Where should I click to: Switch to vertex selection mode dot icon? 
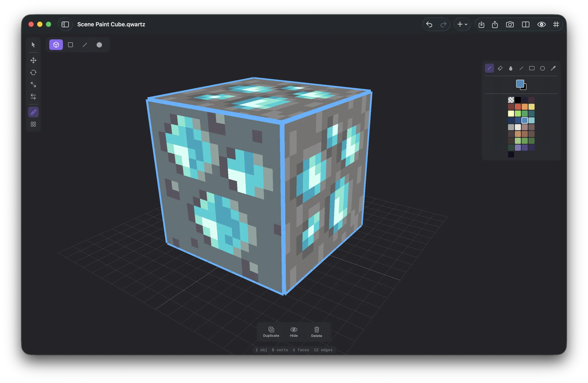pos(99,45)
